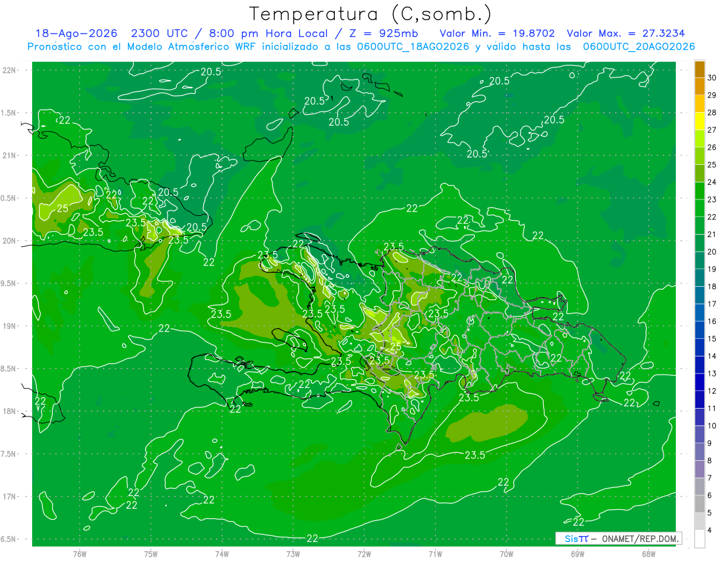
Task: Click the title 'Temperatura (C,somb.)'
Action: coord(371,13)
